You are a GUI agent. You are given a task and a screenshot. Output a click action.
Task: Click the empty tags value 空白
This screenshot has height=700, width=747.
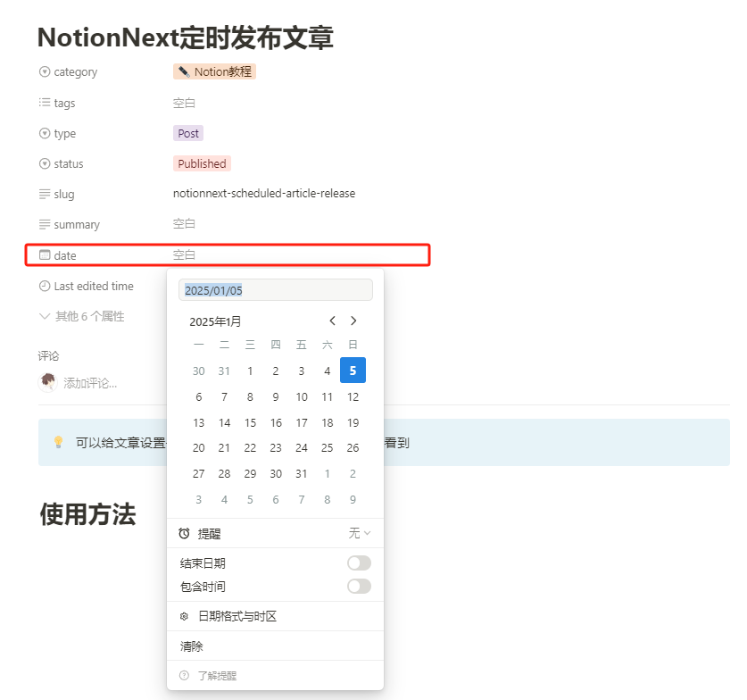[184, 103]
